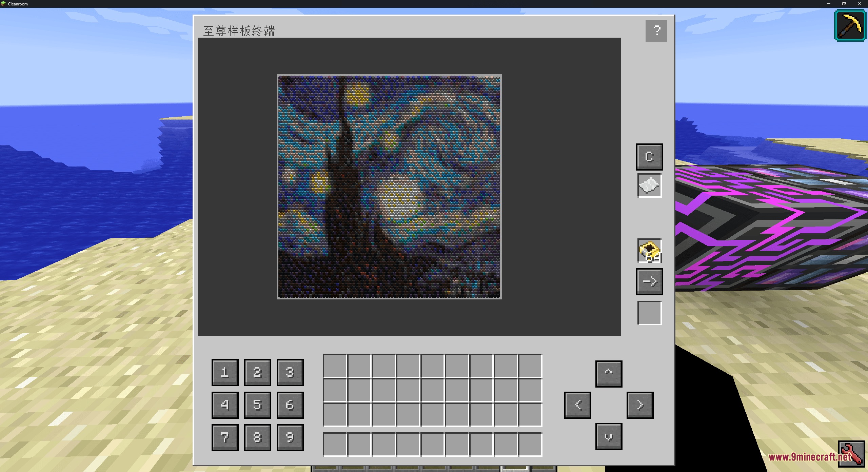Image resolution: width=868 pixels, height=472 pixels.
Task: Move left with the left arrow button
Action: click(577, 405)
